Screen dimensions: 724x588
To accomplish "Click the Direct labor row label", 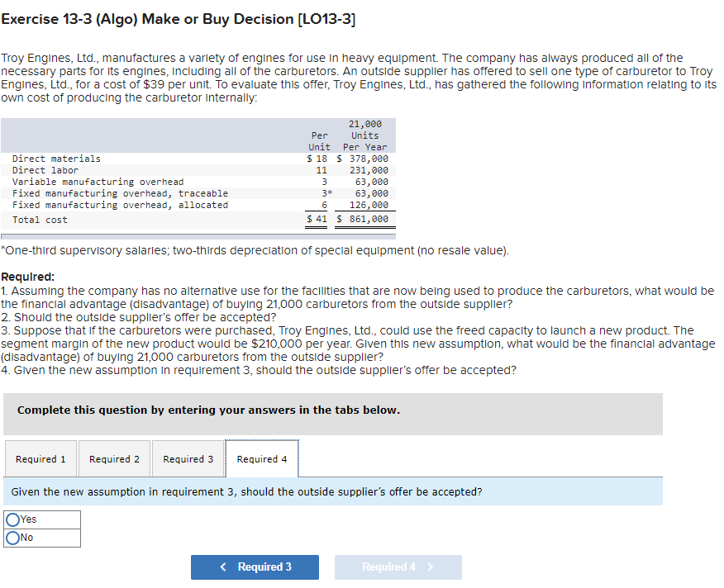I will 45,170.
